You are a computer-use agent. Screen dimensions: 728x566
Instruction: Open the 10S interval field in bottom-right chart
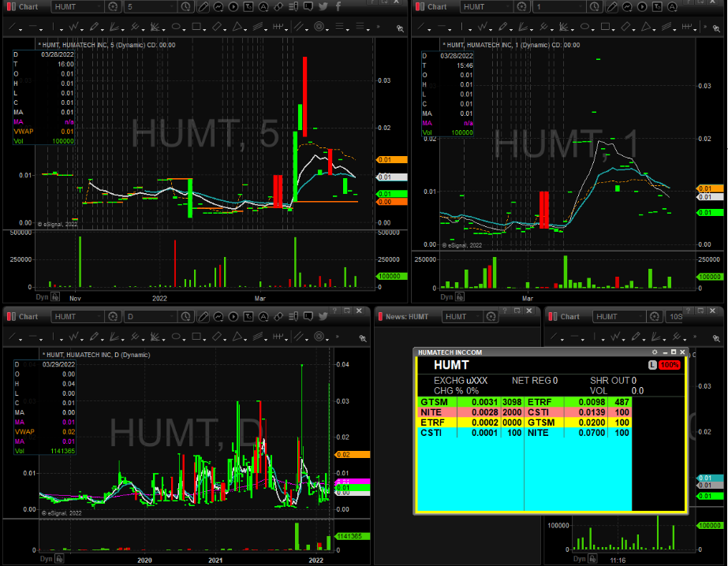(674, 316)
